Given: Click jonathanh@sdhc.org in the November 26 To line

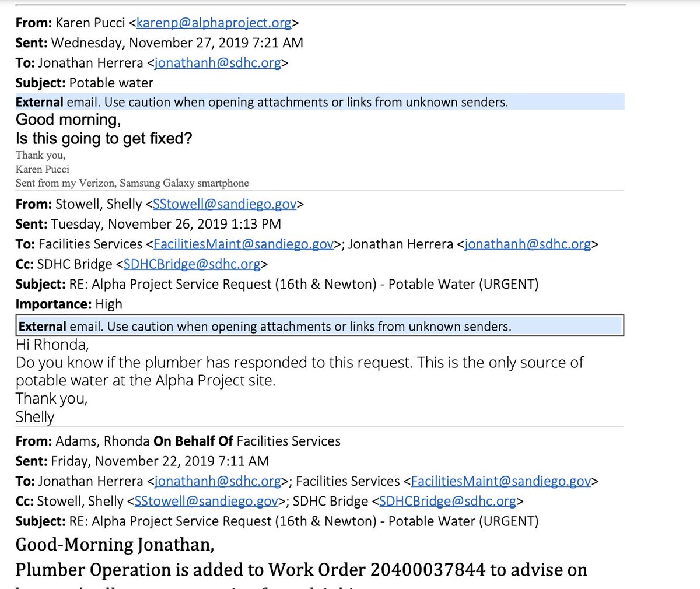Looking at the screenshot, I should (528, 244).
